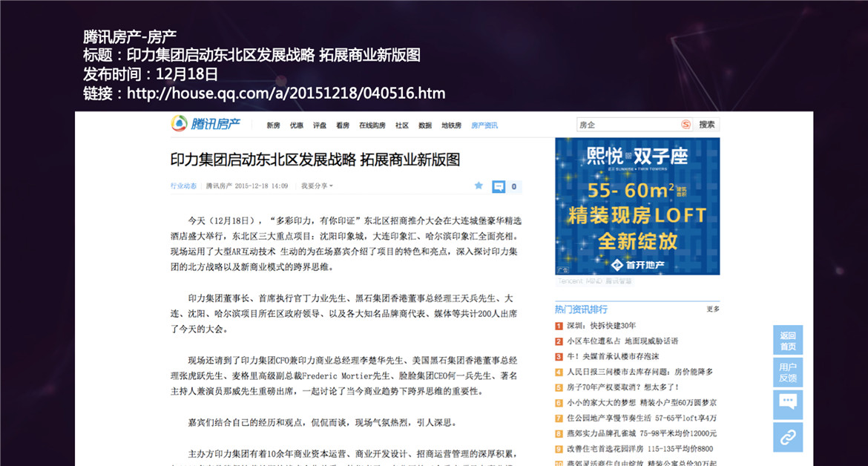
Task: Open the 优惠 nav item
Action: point(297,125)
